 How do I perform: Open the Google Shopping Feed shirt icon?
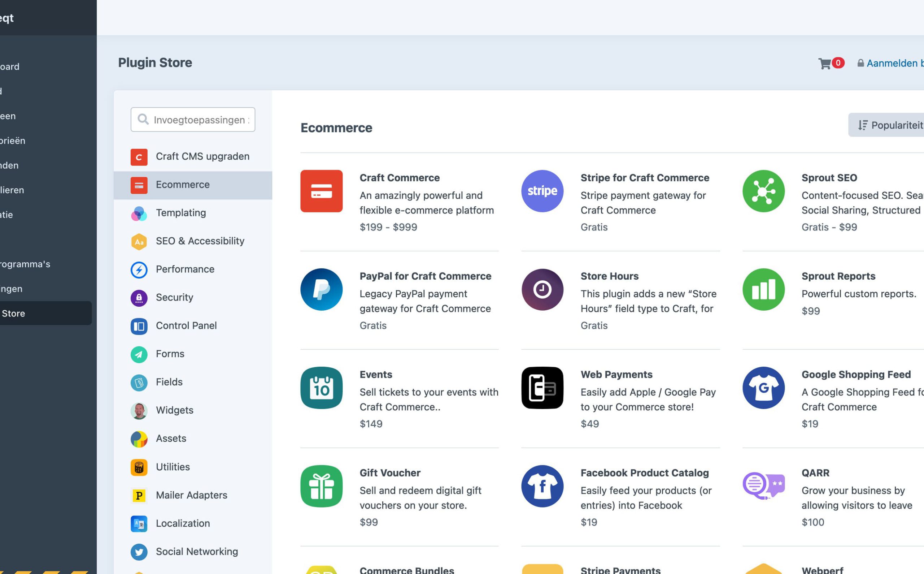763,388
